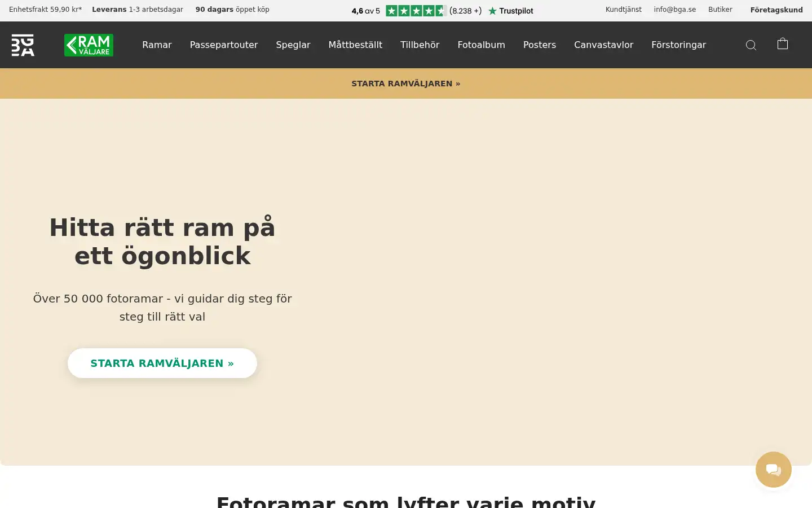
Task: Click 'Leverans 1-3 arbetsdagar' text
Action: click(138, 10)
